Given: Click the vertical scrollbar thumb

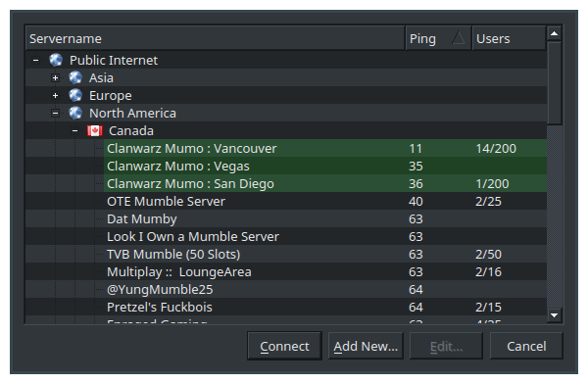Looking at the screenshot, I should pyautogui.click(x=554, y=83).
